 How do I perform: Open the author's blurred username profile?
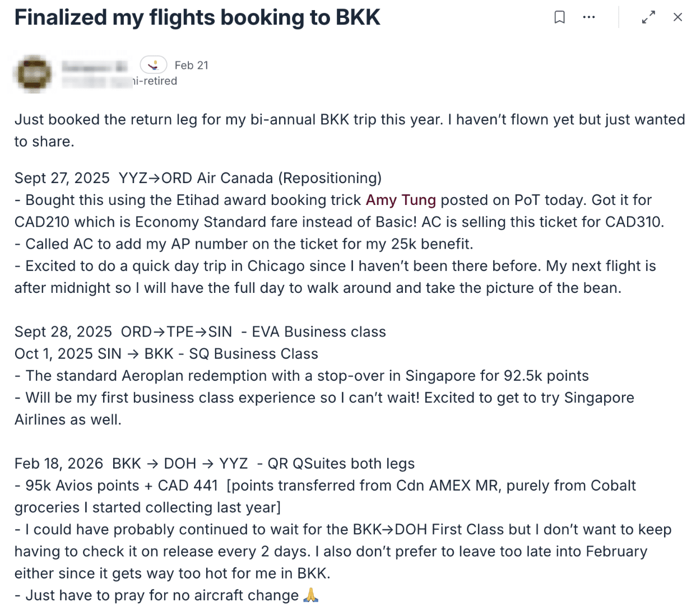(94, 67)
